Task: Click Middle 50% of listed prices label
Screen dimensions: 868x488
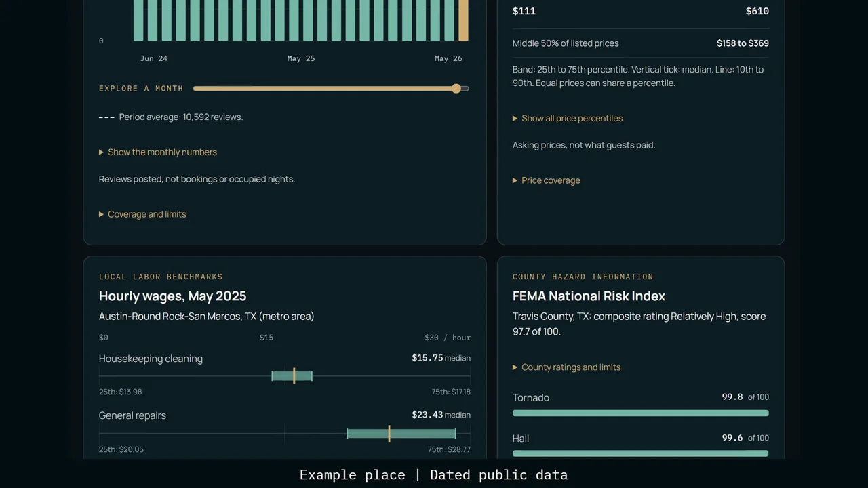Action: [x=566, y=43]
